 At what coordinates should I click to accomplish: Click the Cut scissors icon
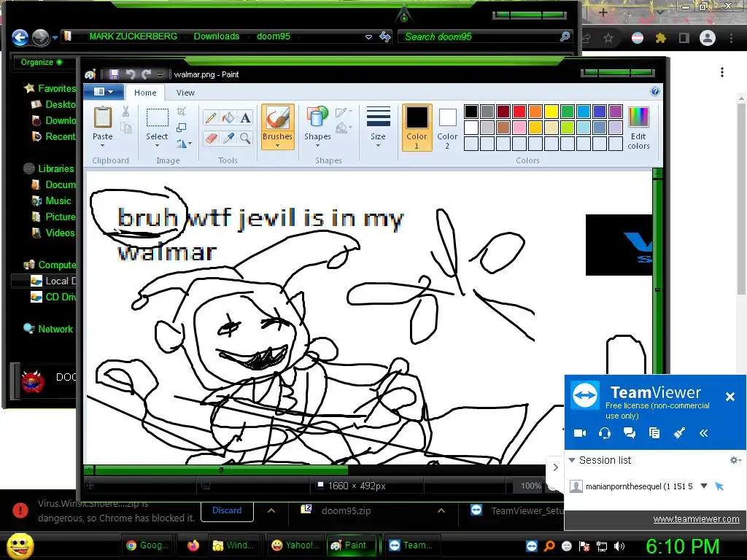pos(125,112)
